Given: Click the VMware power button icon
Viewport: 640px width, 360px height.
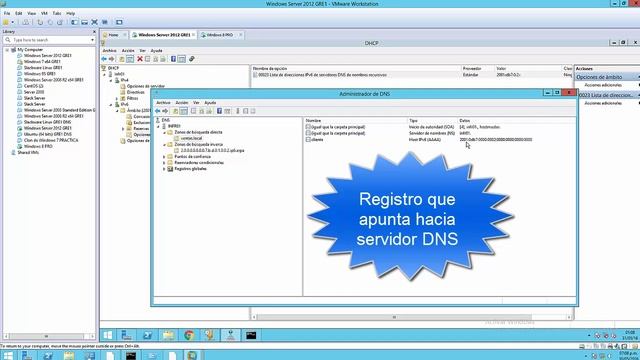Looking at the screenshot, I should pos(6,22).
